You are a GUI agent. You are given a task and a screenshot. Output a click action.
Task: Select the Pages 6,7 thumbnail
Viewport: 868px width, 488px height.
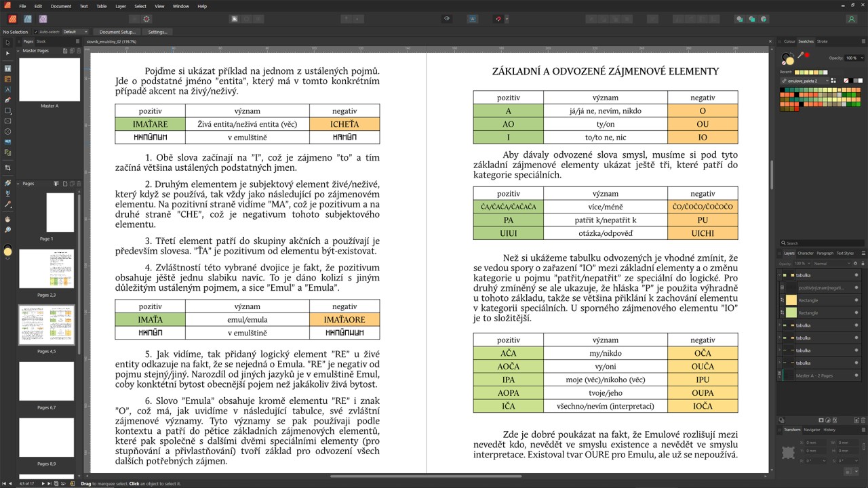pos(47,381)
